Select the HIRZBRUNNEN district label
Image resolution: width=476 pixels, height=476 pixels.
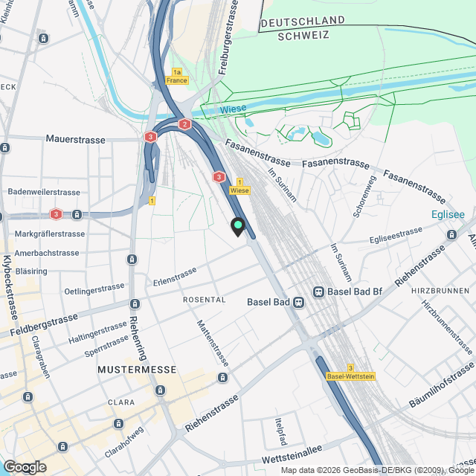pyautogui.click(x=440, y=291)
